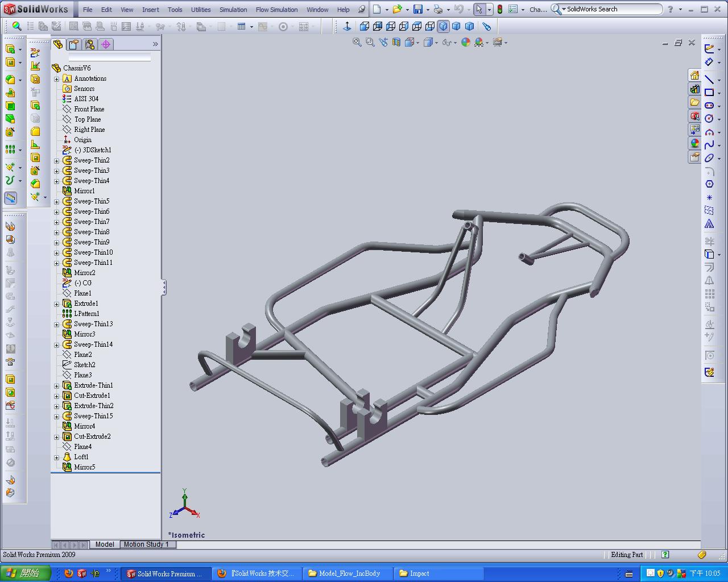Screen dimensions: 728x582
Task: Toggle the rebuild traffic light icon
Action: 499,10
